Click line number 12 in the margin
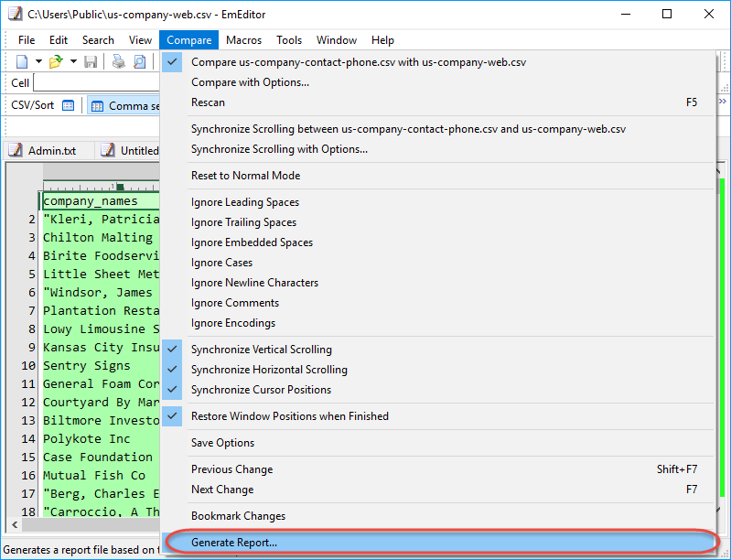 (28, 403)
